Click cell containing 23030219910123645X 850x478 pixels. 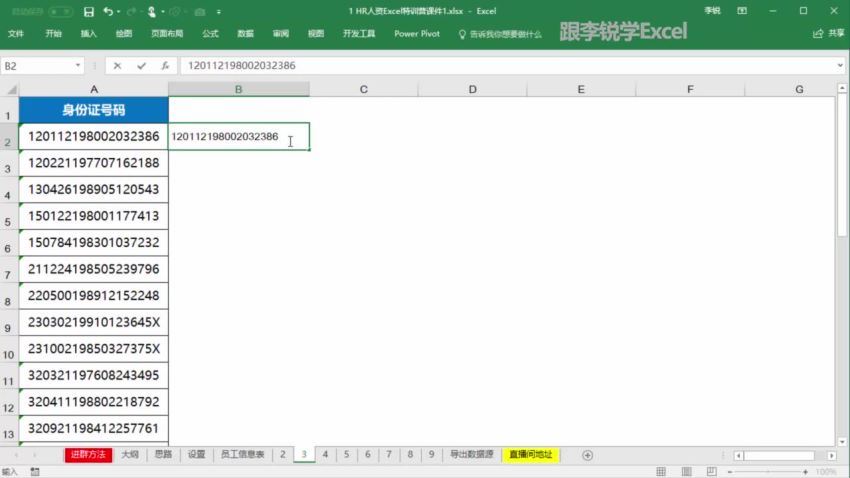94,322
